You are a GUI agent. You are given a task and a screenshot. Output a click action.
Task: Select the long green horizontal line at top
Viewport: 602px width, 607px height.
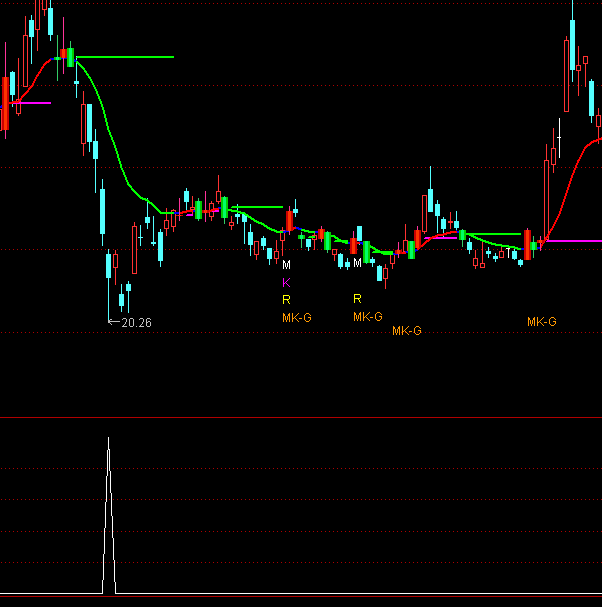(125, 57)
